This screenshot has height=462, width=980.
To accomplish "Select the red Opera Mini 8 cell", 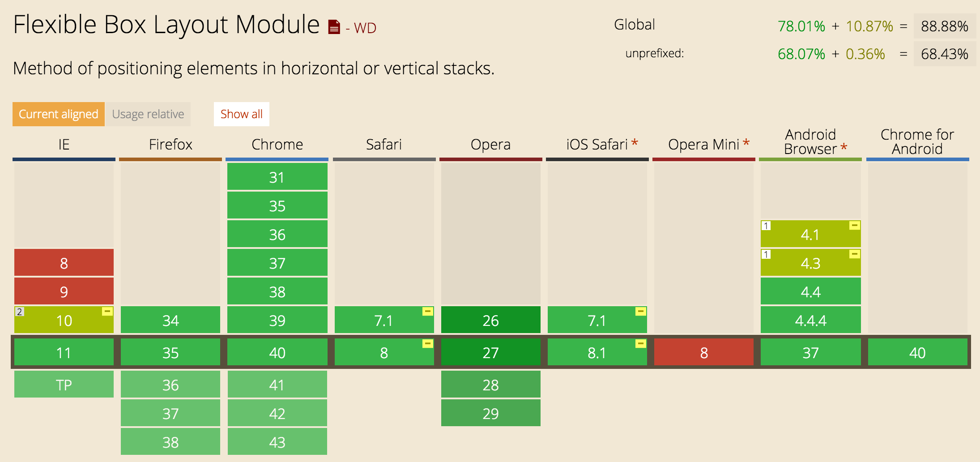I will point(704,352).
